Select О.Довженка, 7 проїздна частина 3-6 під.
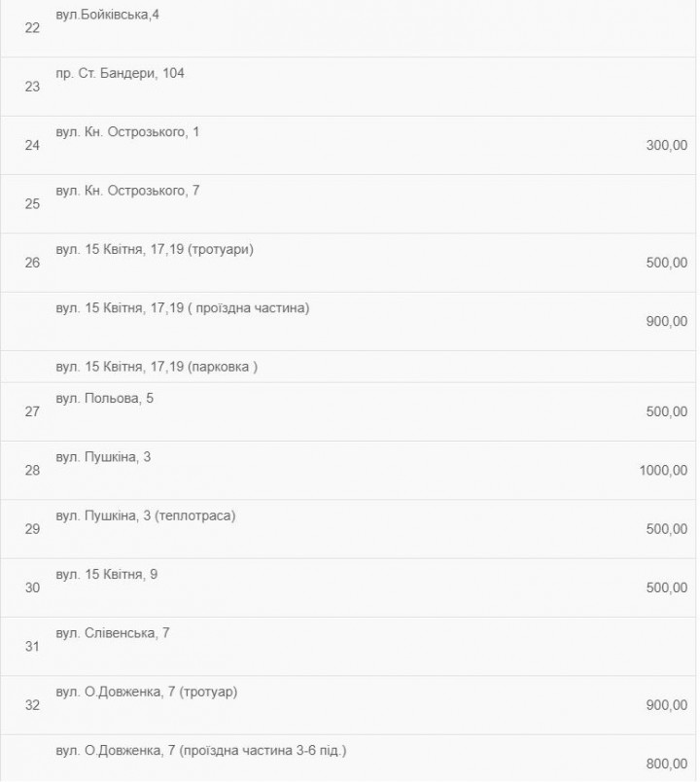Screen dimensions: 700x782 [x=201, y=751]
